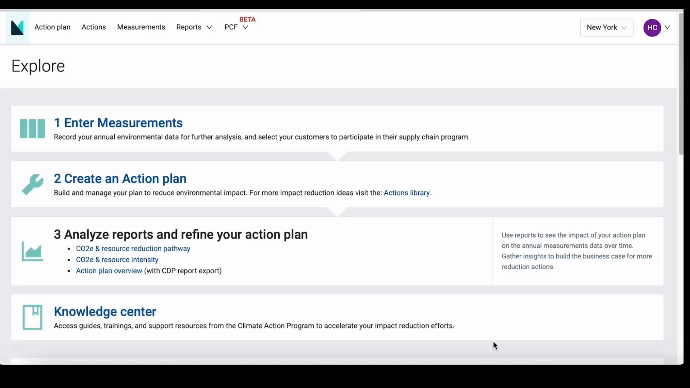Screen dimensions: 690x388
Task: Click the wrench icon beside Create an Action plan
Action: (x=33, y=184)
